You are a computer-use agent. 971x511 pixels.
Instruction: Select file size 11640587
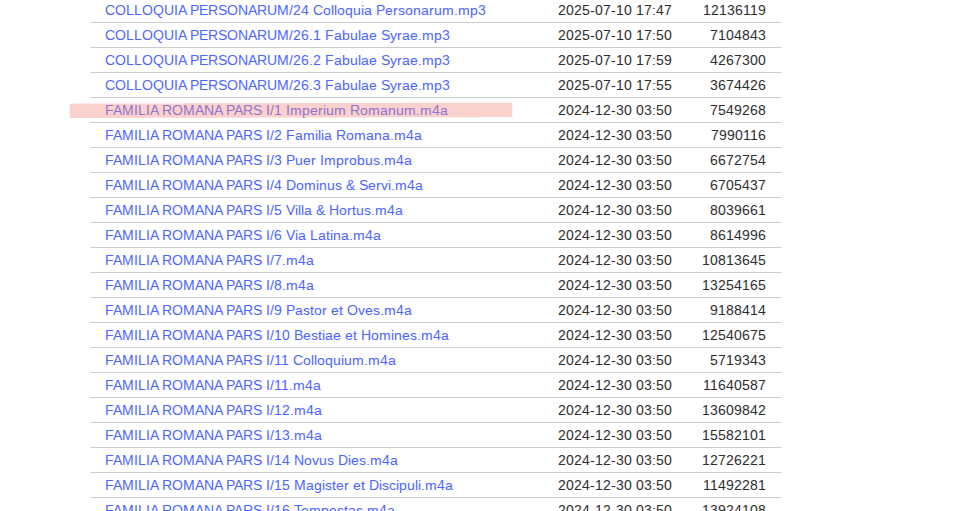click(x=734, y=385)
